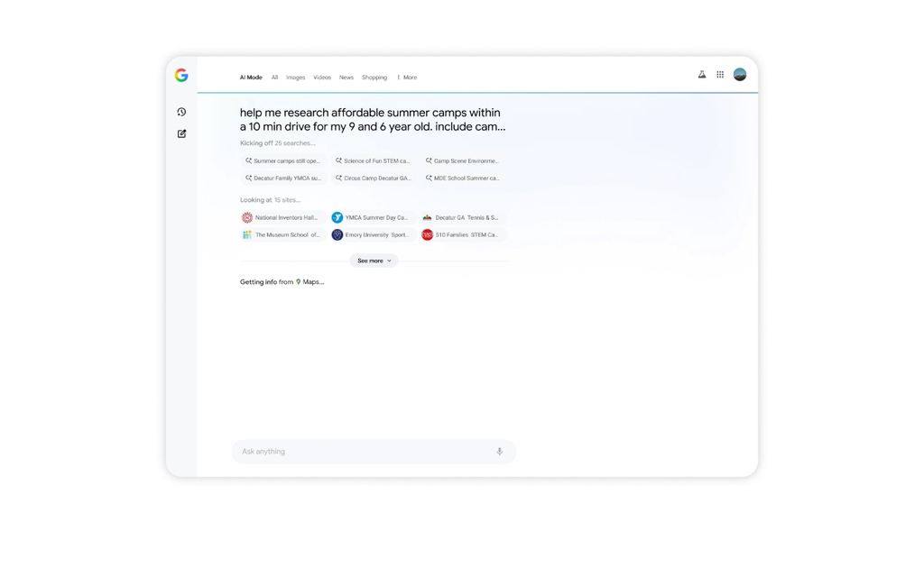
Task: Expand the See more sources list
Action: pyautogui.click(x=374, y=261)
